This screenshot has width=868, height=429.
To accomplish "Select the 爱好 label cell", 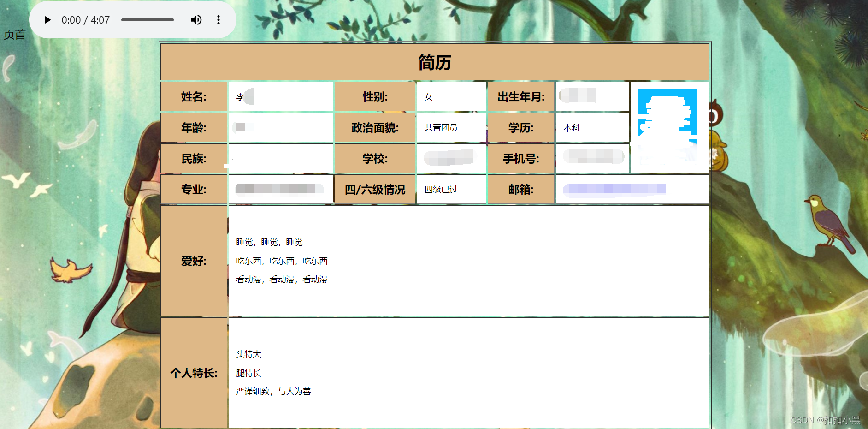I will point(194,261).
